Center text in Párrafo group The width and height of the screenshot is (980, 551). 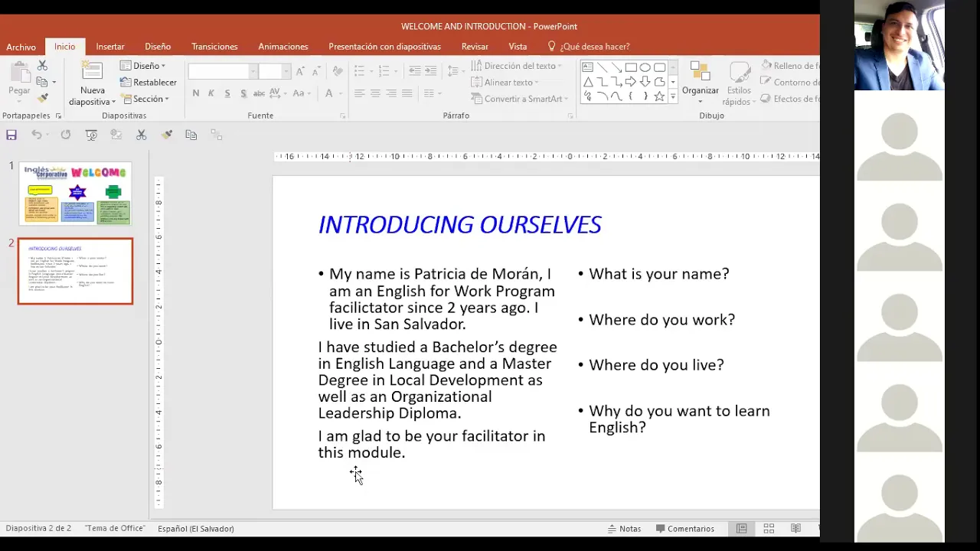pyautogui.click(x=375, y=93)
